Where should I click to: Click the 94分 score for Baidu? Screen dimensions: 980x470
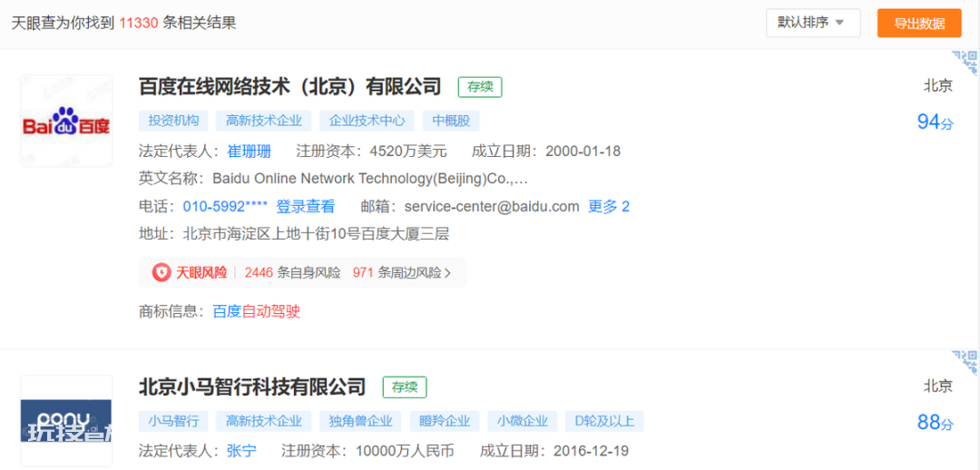coord(936,122)
